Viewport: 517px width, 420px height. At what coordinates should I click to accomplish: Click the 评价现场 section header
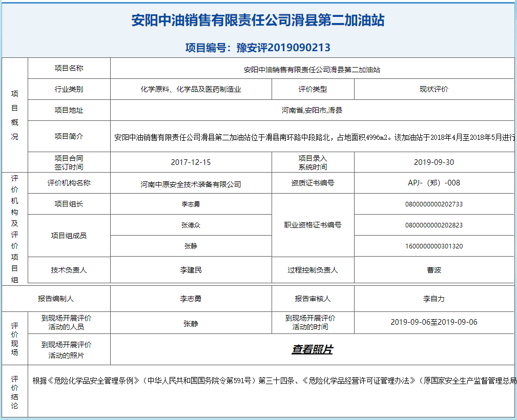coord(14,339)
